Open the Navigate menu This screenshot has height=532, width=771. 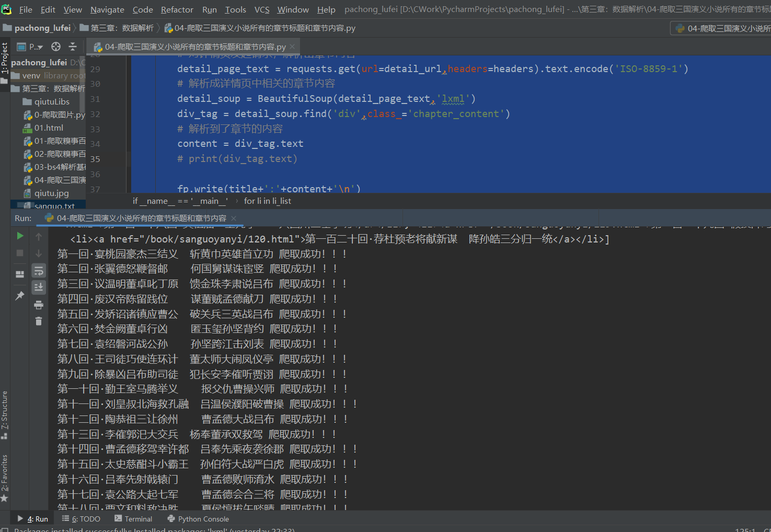click(107, 9)
